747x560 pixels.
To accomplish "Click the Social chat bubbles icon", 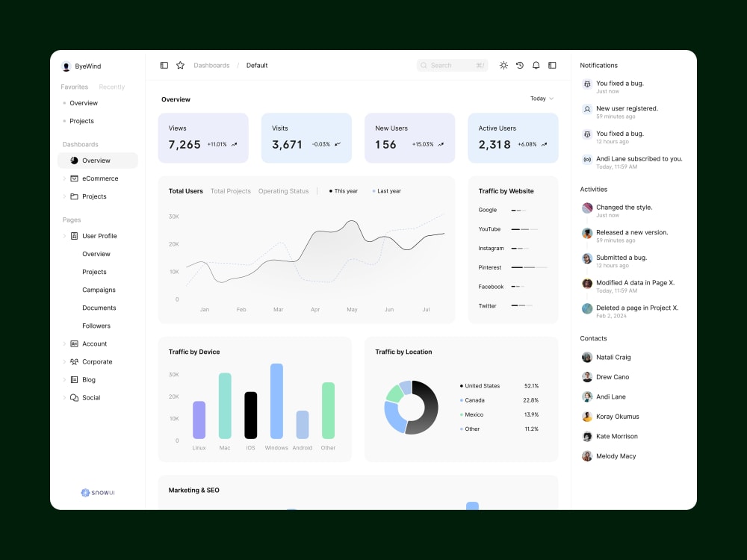I will click(74, 398).
